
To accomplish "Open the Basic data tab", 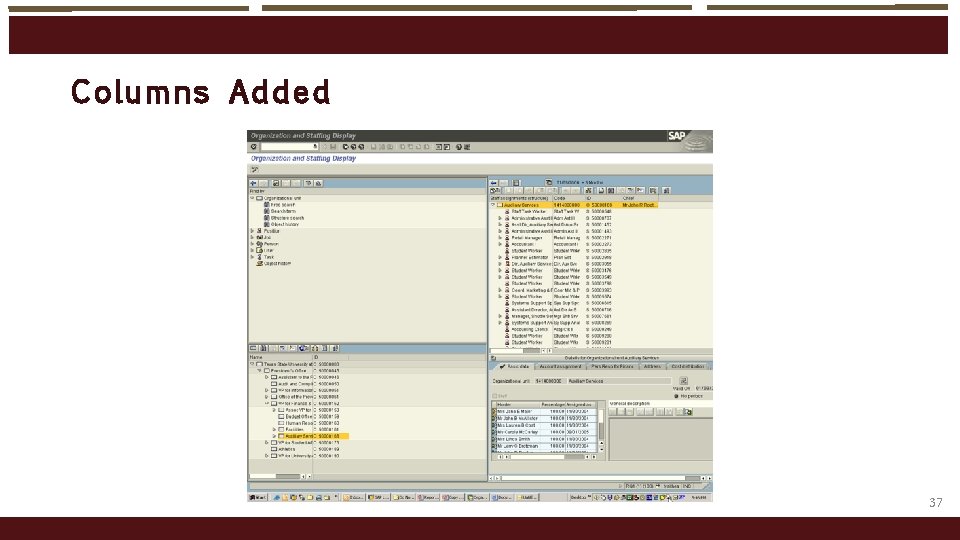I will (514, 367).
